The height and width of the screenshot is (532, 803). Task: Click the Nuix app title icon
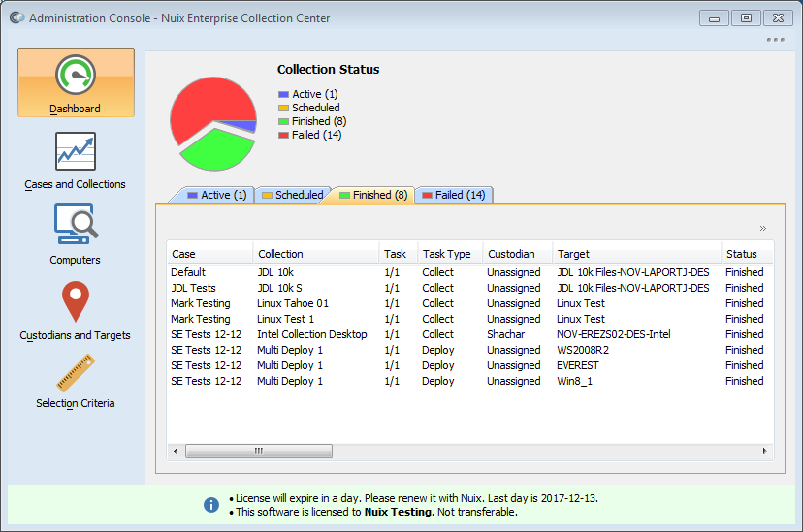pos(16,17)
